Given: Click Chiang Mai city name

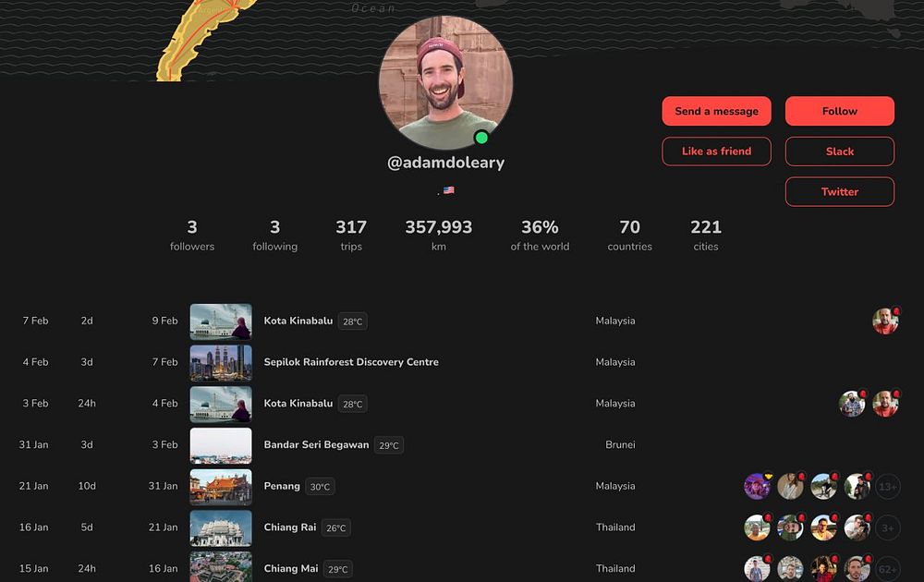Looking at the screenshot, I should coord(291,568).
